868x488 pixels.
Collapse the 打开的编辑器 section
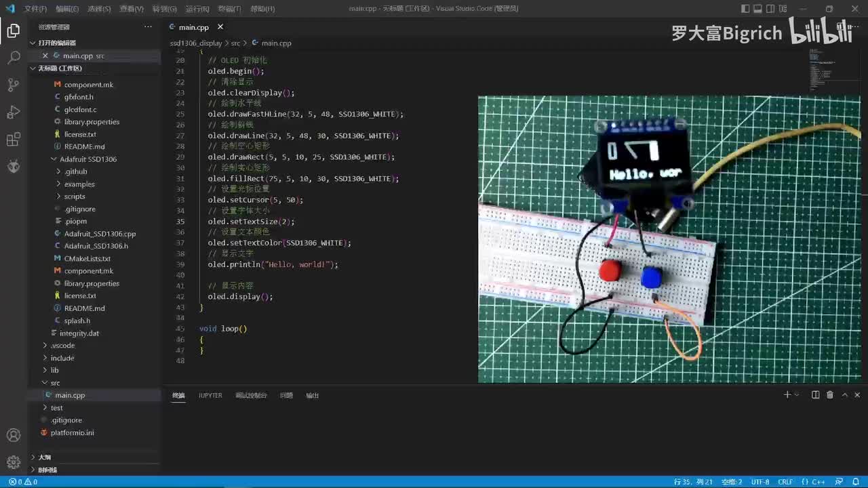pyautogui.click(x=94, y=43)
